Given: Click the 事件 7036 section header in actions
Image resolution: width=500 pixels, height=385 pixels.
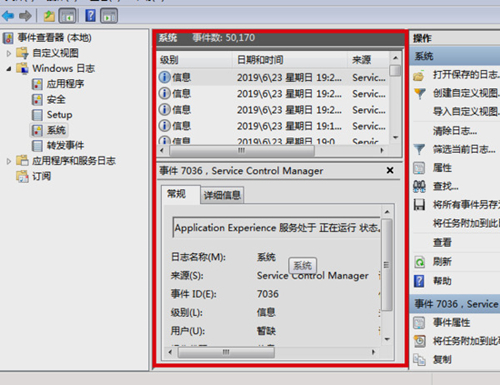Looking at the screenshot, I should click(455, 304).
